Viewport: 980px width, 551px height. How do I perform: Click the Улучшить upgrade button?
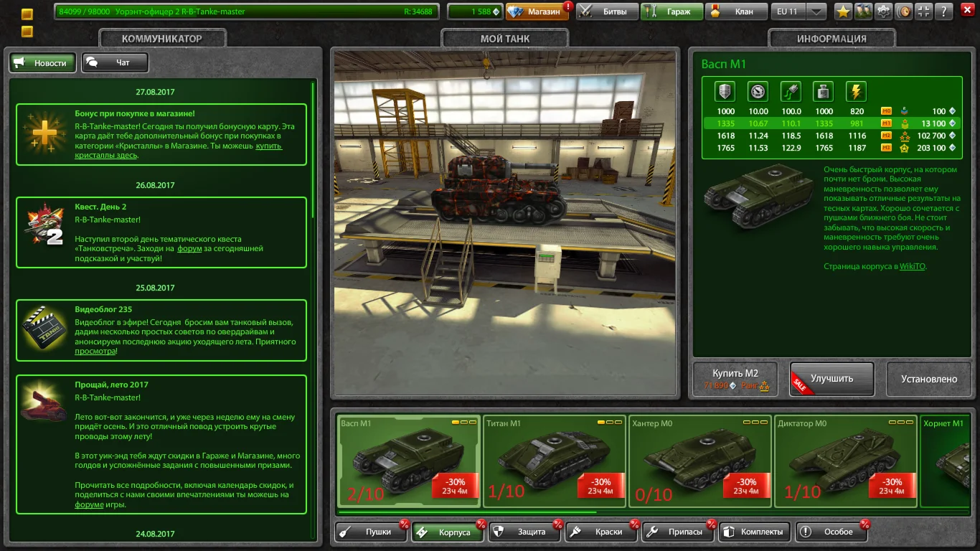(x=831, y=379)
